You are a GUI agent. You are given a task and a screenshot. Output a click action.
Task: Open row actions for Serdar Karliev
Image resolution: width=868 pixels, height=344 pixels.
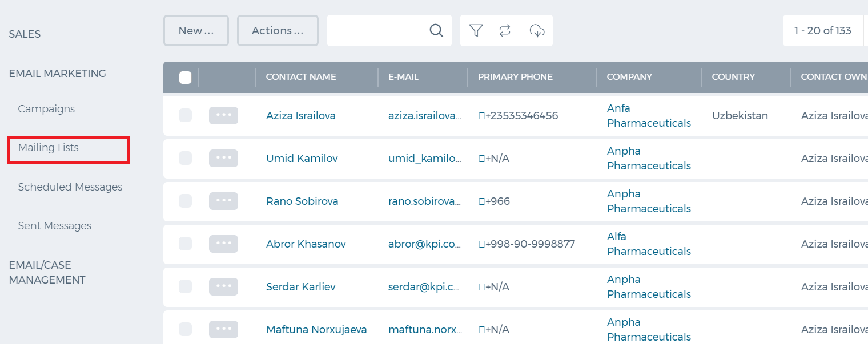pos(223,286)
